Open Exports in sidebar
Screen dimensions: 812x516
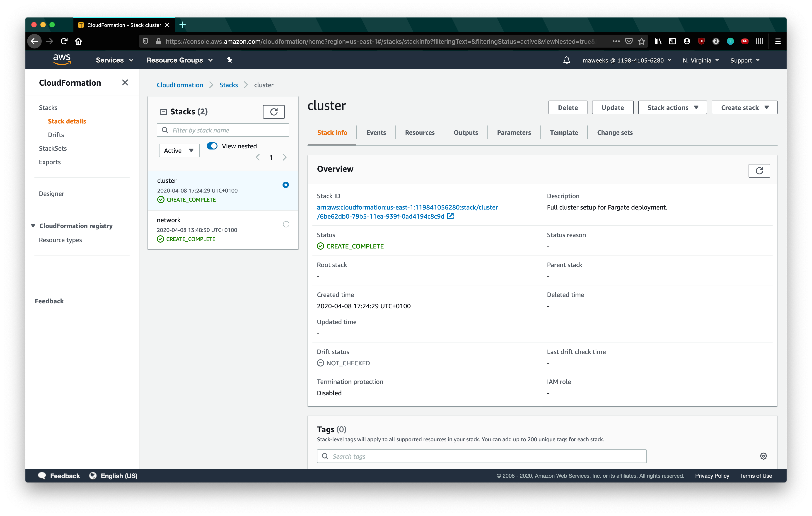coord(50,162)
